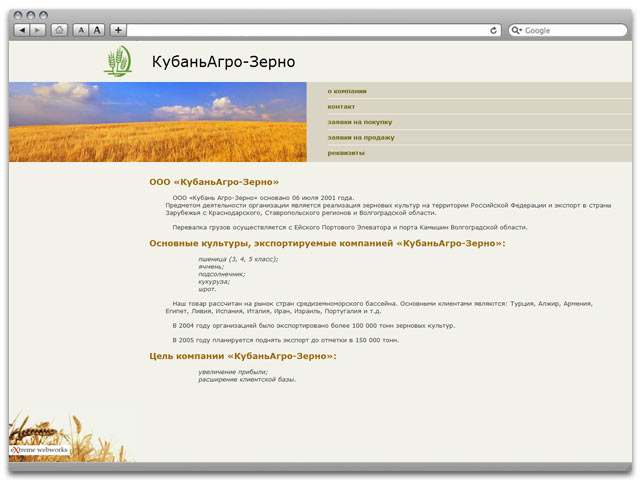This screenshot has height=480, width=640.
Task: Click the sentence about 2004 export volume
Action: click(313, 326)
